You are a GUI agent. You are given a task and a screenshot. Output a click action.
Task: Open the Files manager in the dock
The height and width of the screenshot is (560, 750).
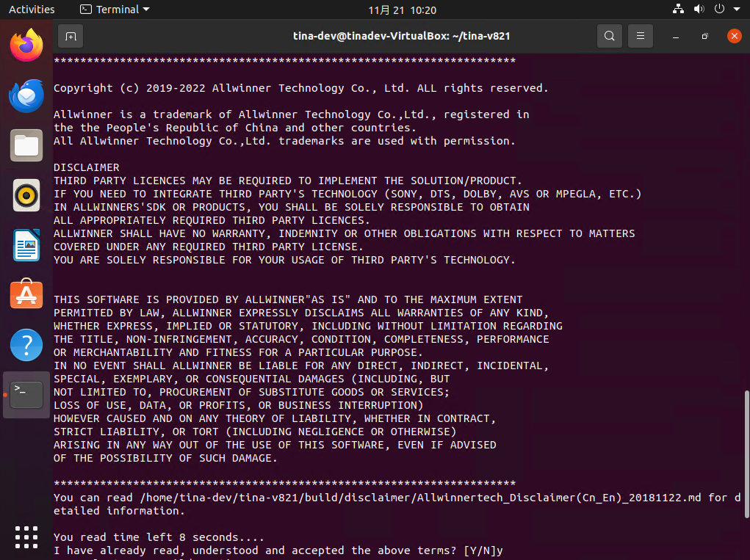point(26,145)
